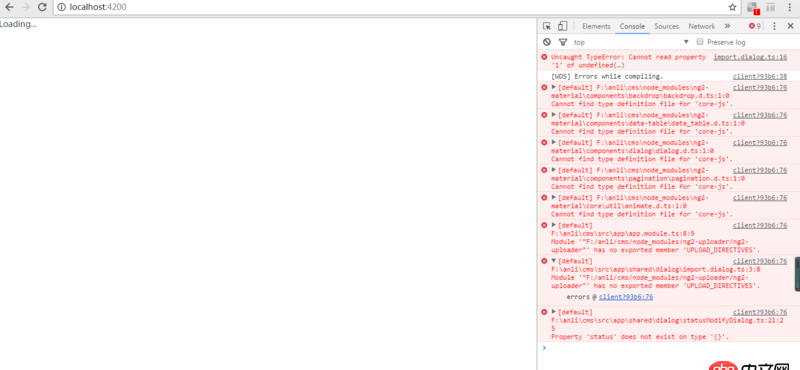Switch to the Elements tab
Screen dimensions: 800x370
[x=596, y=27]
